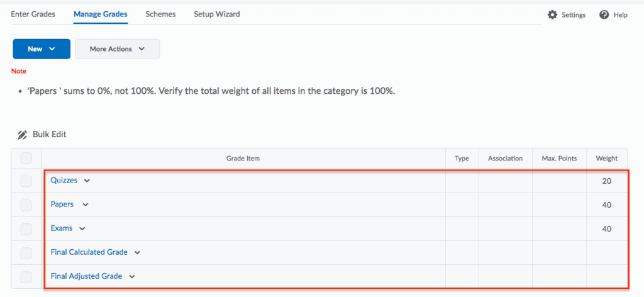This screenshot has height=297, width=644.
Task: Select the checkbox next to Papers
Action: coord(26,205)
